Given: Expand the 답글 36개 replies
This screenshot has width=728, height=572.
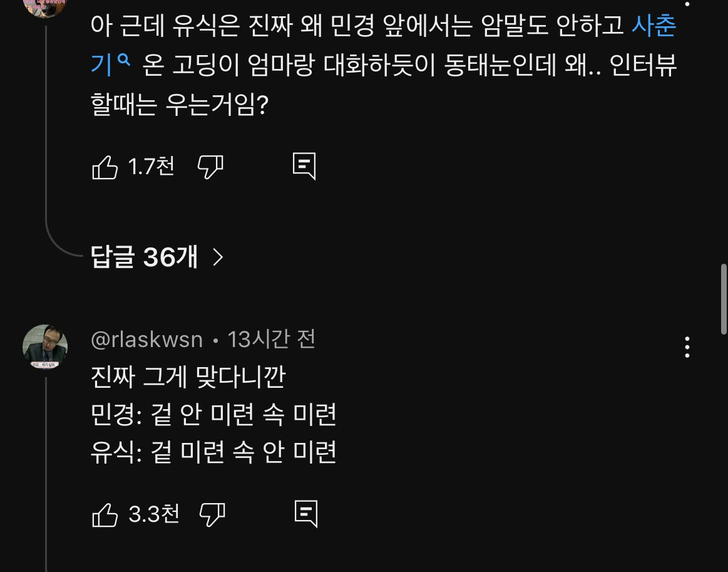Looking at the screenshot, I should tap(145, 257).
